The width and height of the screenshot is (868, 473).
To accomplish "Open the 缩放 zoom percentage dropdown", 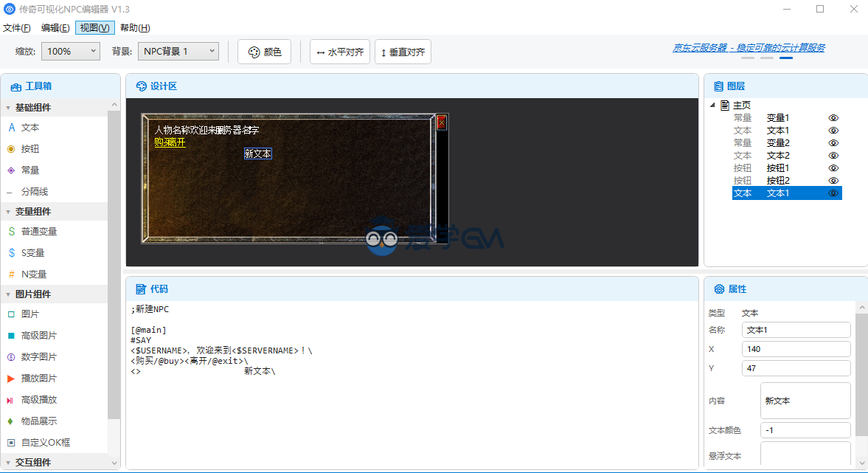I will 71,52.
